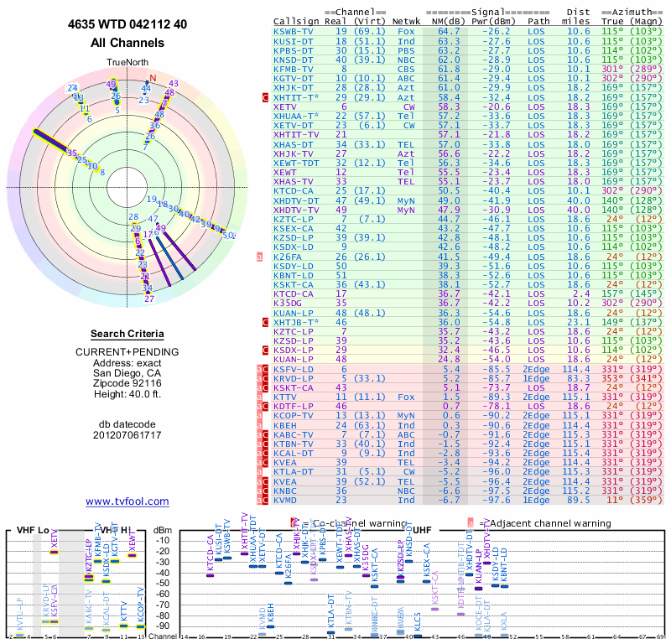Screen dimensions: 671x644
Task: Click the adjacent warning icon beside KCOP-TV
Action: coord(260,415)
